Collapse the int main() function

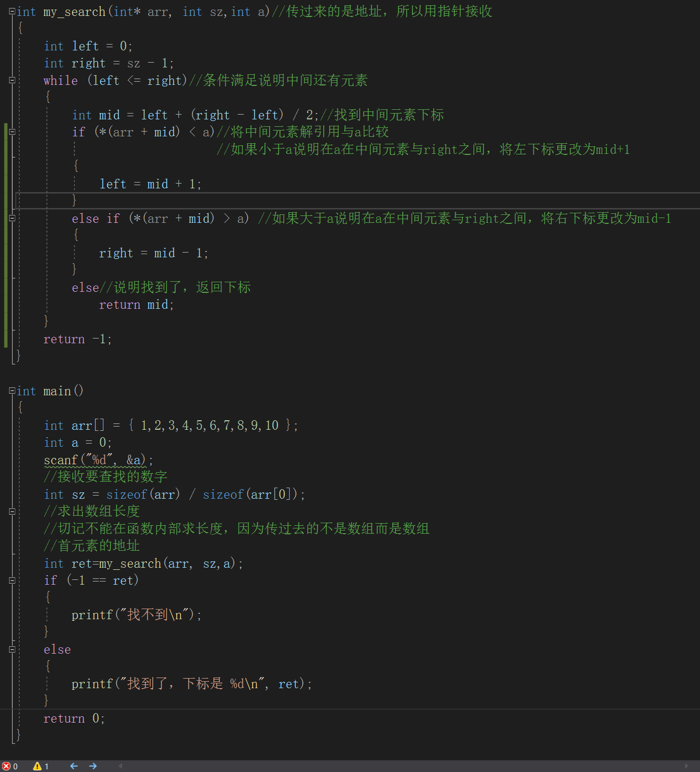pyautogui.click(x=12, y=391)
